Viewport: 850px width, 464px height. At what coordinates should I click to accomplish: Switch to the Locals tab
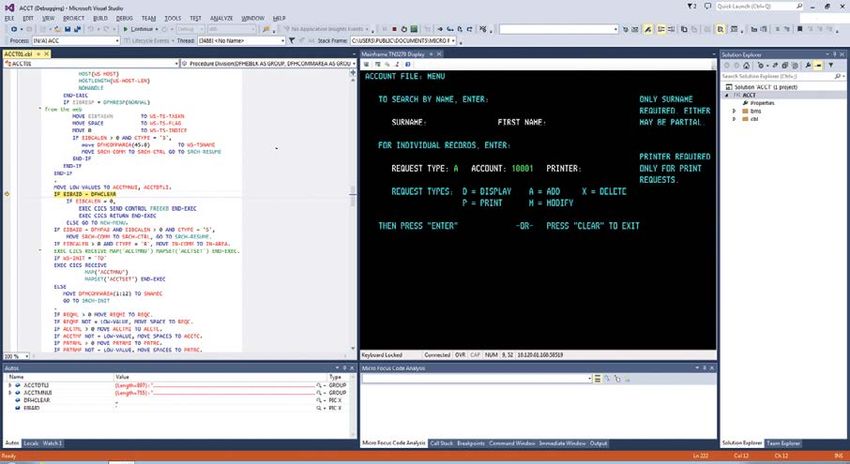click(x=31, y=443)
